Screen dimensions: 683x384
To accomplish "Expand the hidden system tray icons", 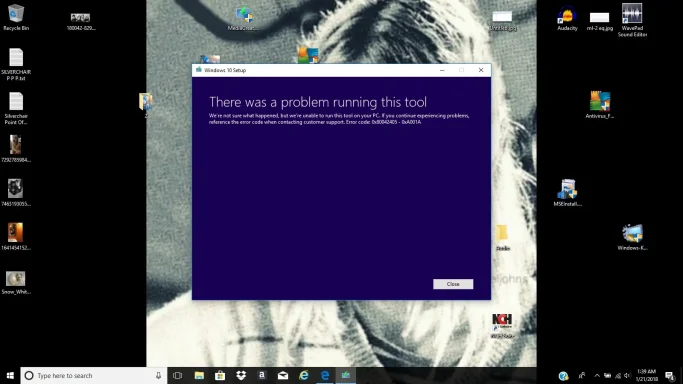I will pos(597,375).
